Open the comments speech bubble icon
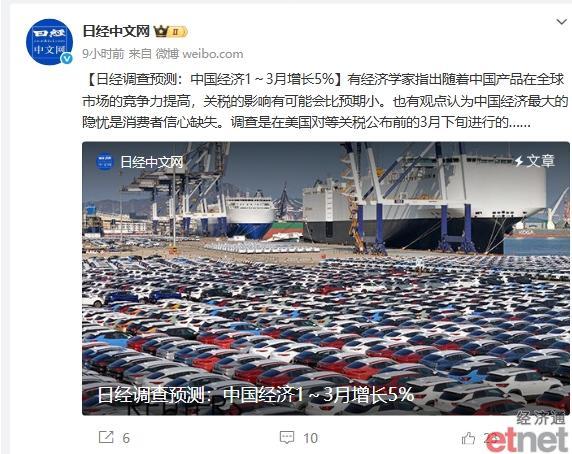This screenshot has height=454, width=572. point(287,437)
